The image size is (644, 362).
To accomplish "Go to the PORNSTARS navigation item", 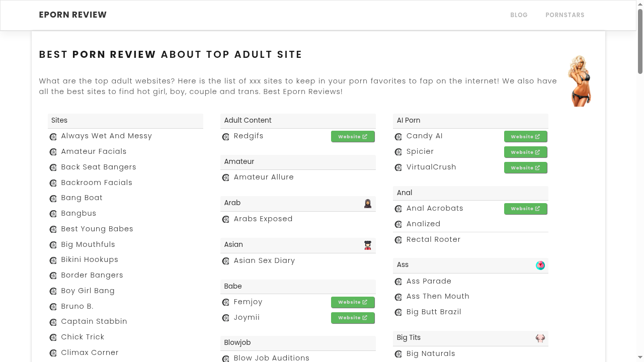I will click(565, 15).
